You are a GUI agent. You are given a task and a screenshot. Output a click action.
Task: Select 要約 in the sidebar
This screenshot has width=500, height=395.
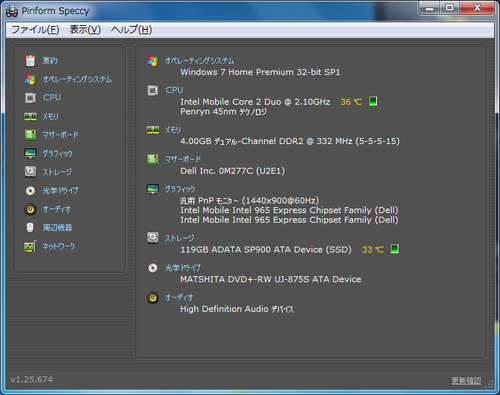coord(50,61)
